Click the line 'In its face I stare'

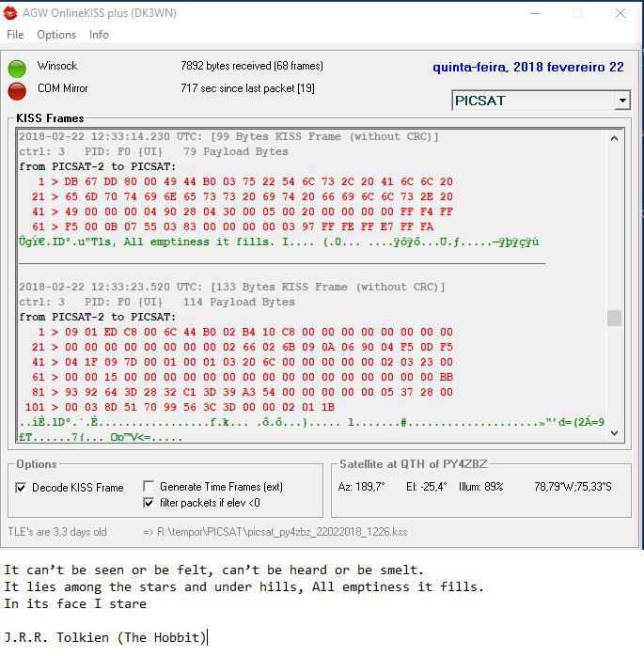75,603
